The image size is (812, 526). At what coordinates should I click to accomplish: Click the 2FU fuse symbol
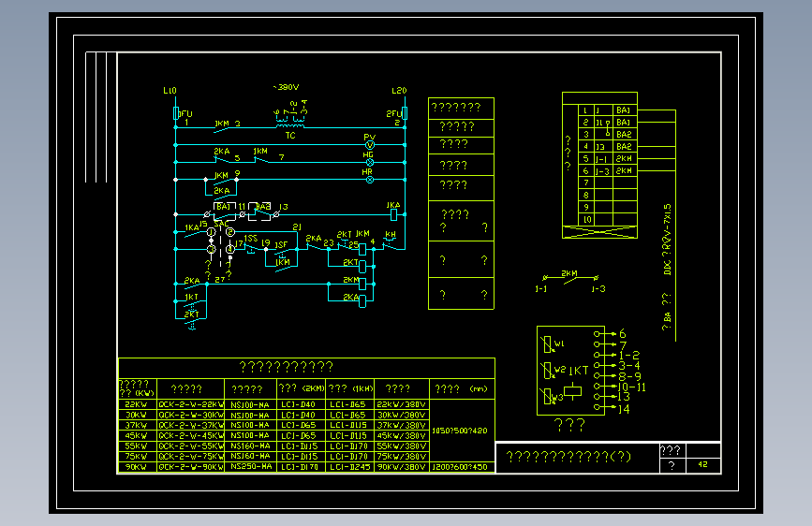click(405, 113)
